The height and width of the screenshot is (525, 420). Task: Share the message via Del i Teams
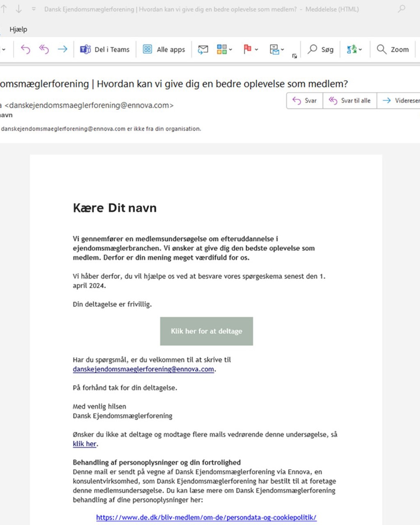pos(105,50)
